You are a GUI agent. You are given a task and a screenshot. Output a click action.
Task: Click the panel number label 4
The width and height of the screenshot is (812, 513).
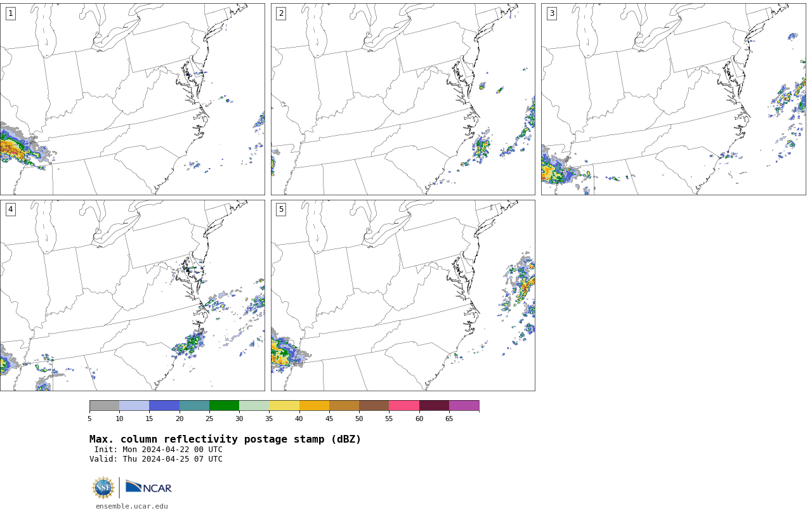10,209
